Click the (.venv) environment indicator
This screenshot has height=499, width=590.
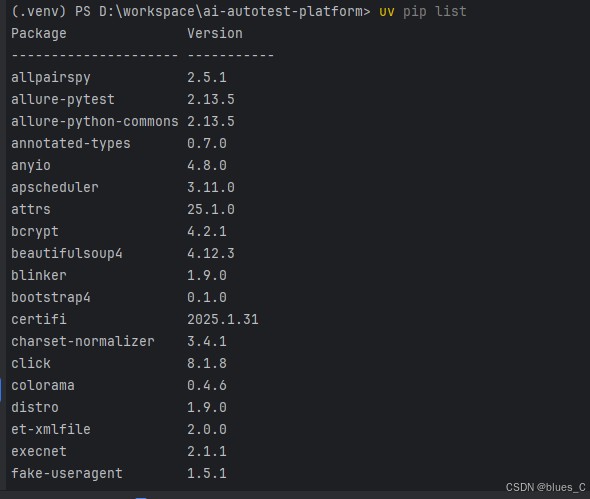39,12
